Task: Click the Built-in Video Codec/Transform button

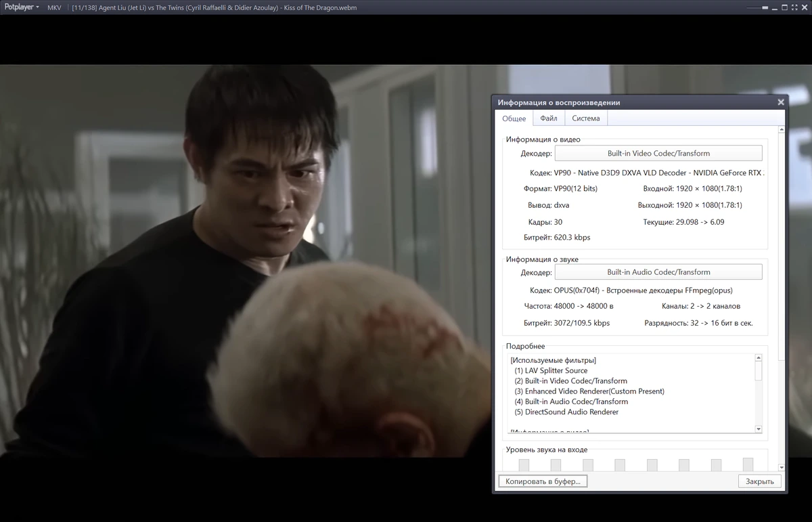Action: point(658,153)
